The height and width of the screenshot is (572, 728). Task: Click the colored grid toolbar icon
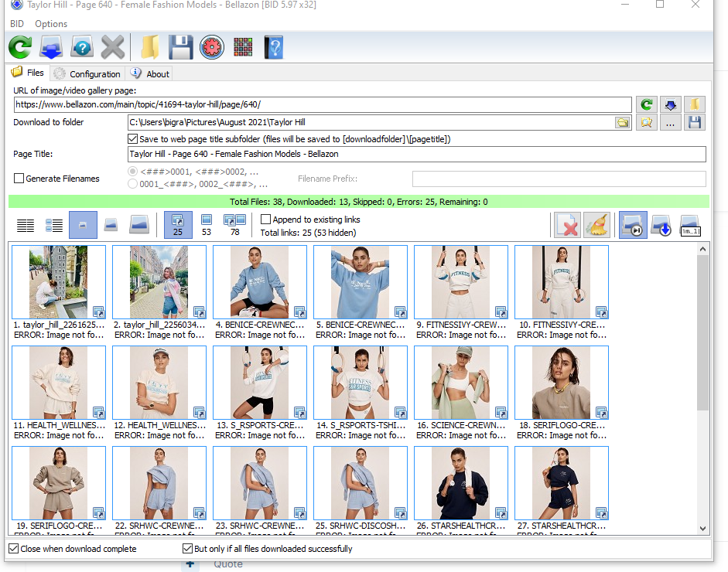(x=242, y=47)
